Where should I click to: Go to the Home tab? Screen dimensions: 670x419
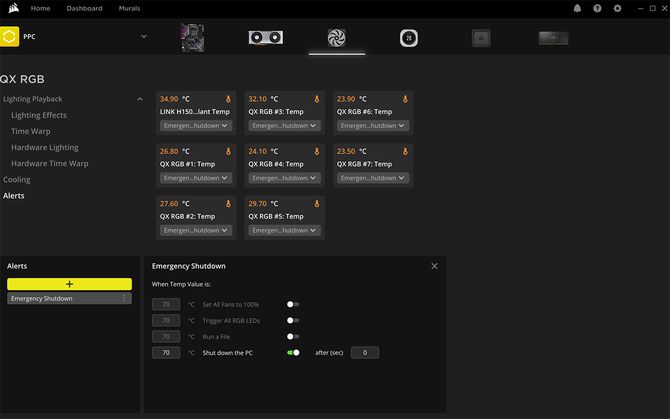point(40,8)
